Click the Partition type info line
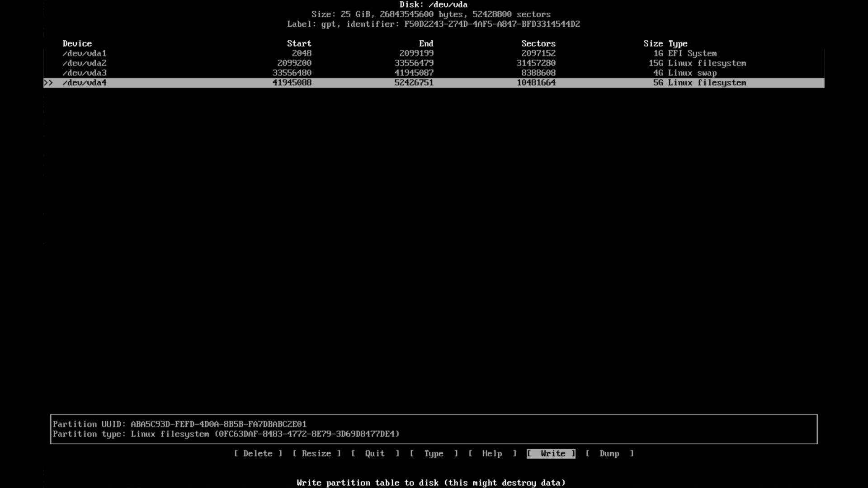Image resolution: width=868 pixels, height=488 pixels. coord(226,434)
